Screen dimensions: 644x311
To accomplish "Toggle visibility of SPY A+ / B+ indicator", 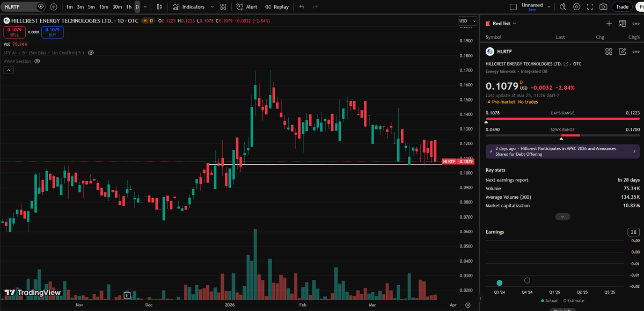I will 91,53.
